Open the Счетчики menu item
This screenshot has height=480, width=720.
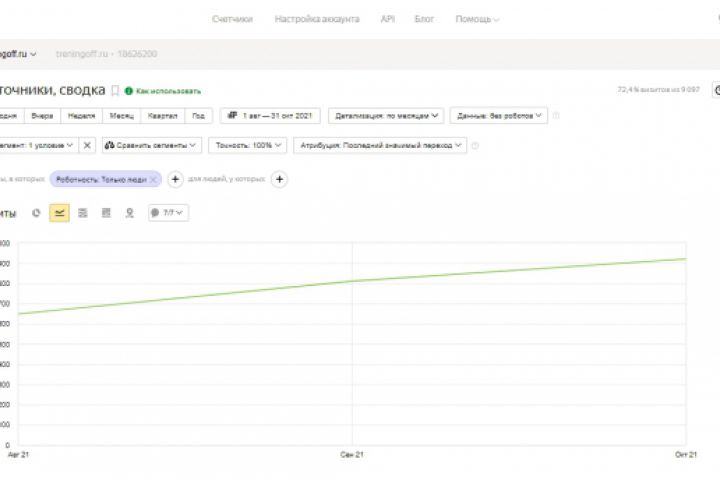[x=232, y=19]
